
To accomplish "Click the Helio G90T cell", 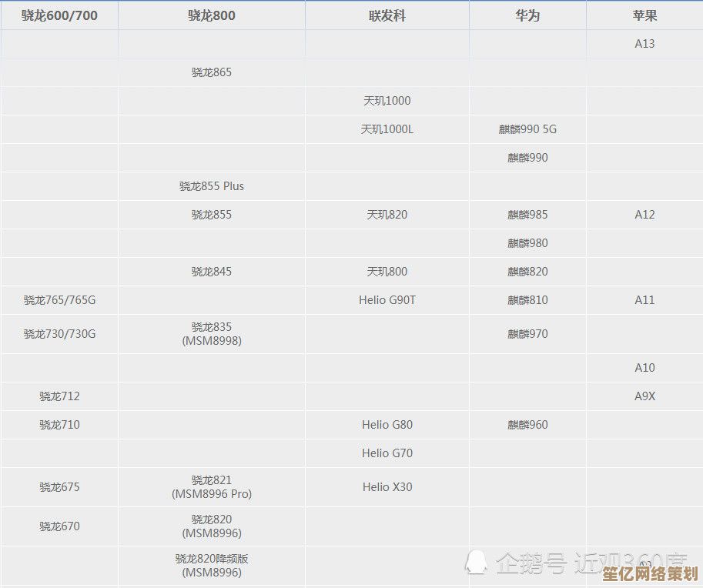I will (387, 300).
